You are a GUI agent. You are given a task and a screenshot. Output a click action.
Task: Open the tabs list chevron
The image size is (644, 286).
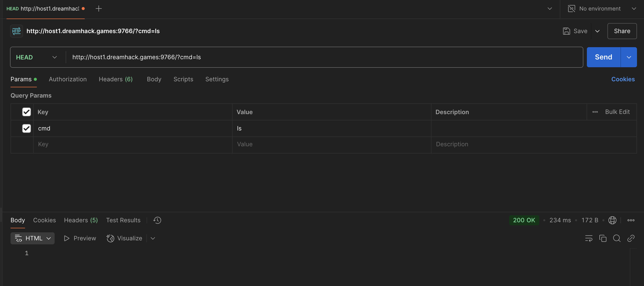[x=550, y=9]
